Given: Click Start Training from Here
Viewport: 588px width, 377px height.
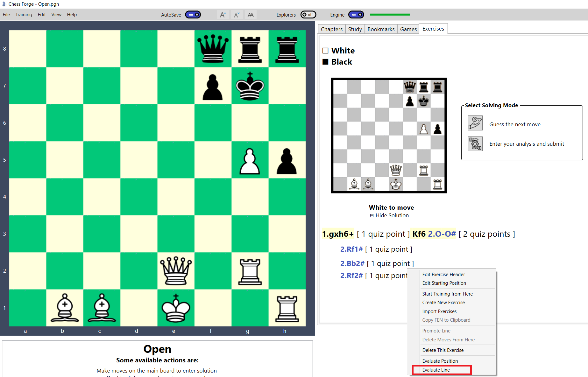Looking at the screenshot, I should pyautogui.click(x=447, y=294).
